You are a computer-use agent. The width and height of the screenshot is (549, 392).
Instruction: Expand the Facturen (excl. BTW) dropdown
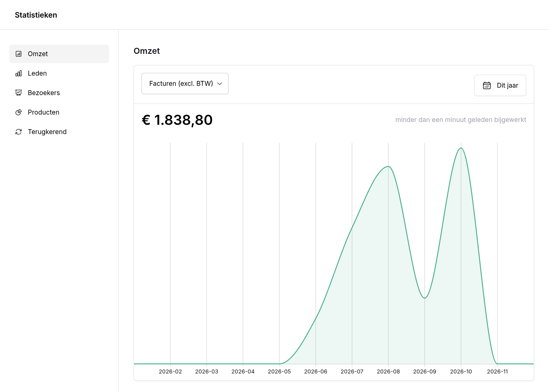(185, 84)
